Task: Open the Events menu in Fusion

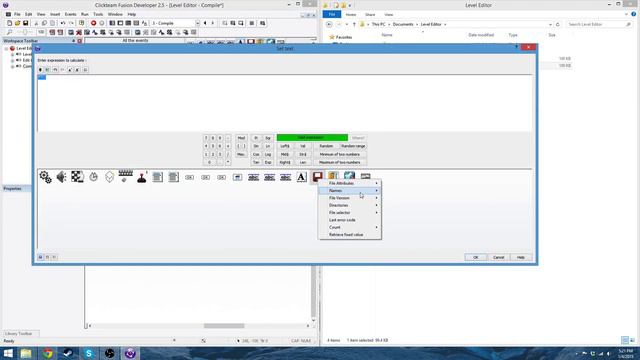Action: point(70,14)
